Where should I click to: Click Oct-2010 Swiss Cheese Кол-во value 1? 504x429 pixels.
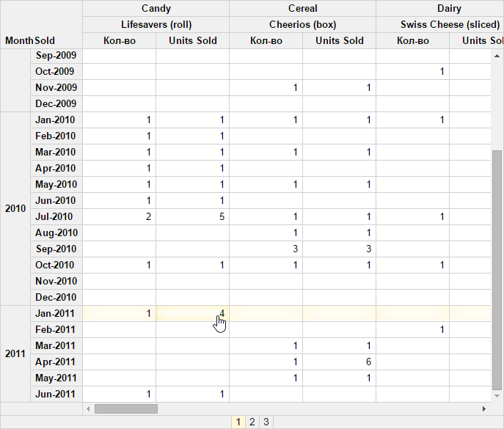[413, 265]
